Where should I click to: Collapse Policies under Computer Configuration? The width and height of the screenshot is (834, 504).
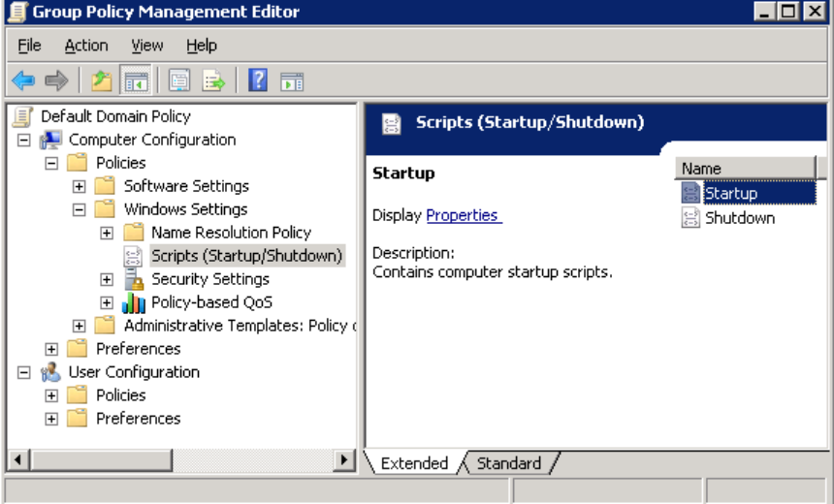pyautogui.click(x=51, y=163)
